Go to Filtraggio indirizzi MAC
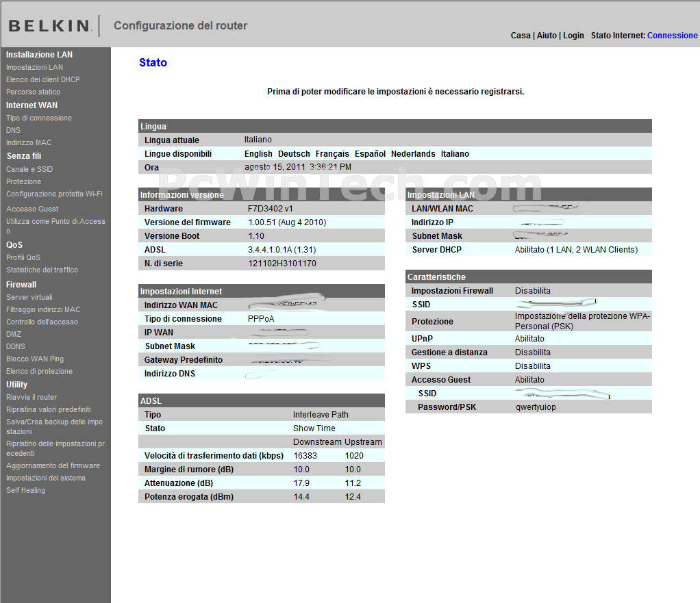This screenshot has width=700, height=603. tap(43, 309)
